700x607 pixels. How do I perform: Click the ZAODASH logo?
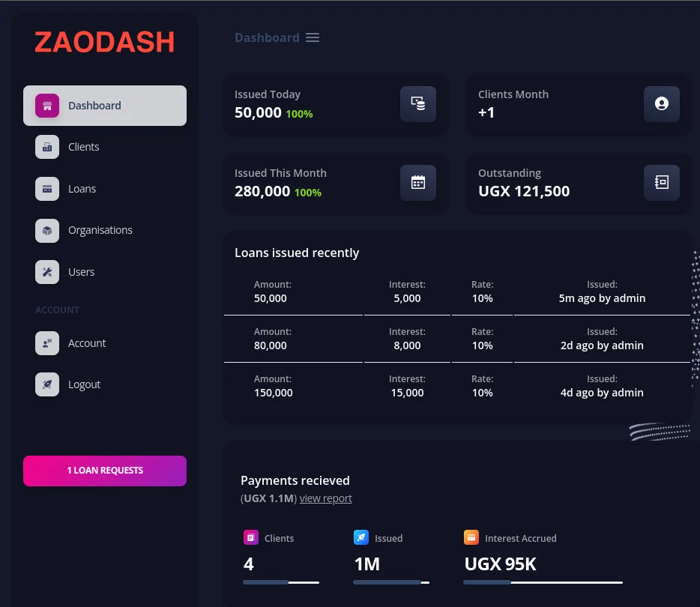[105, 43]
